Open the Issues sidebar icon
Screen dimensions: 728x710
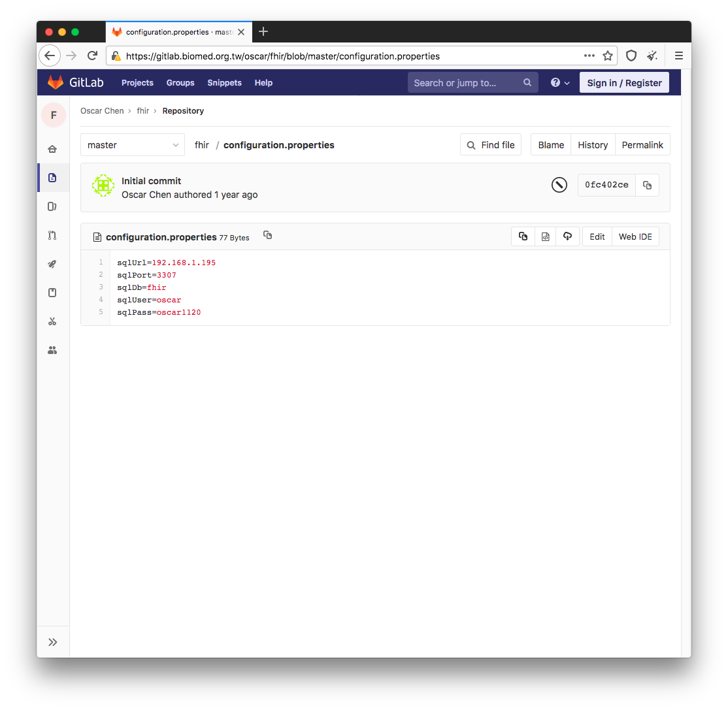(52, 206)
